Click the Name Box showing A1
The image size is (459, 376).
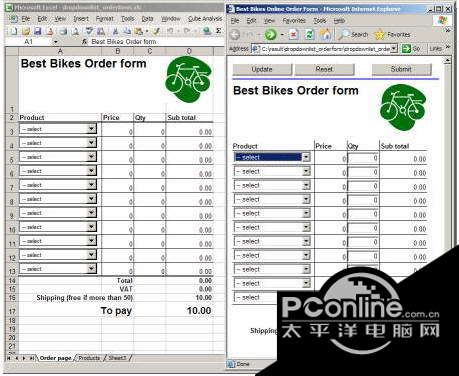pyautogui.click(x=29, y=42)
